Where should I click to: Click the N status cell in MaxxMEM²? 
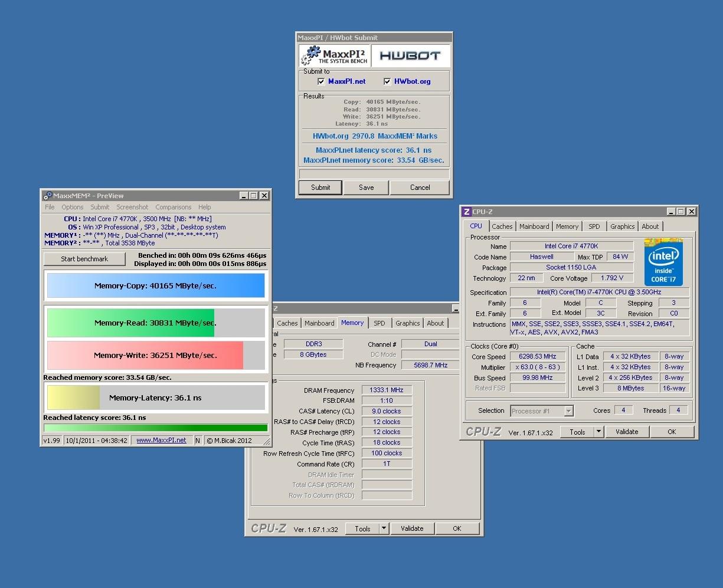point(198,440)
